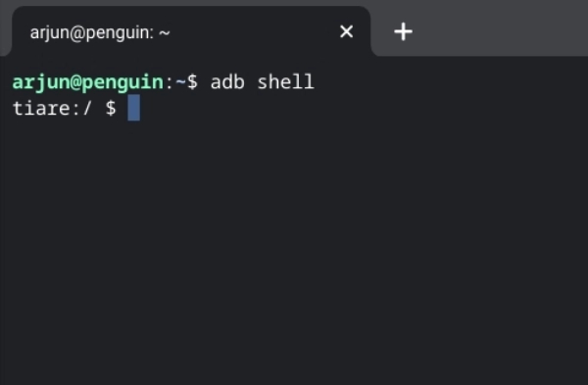Click the slash in tiare:/ prompt
This screenshot has width=588, height=385.
(87, 108)
